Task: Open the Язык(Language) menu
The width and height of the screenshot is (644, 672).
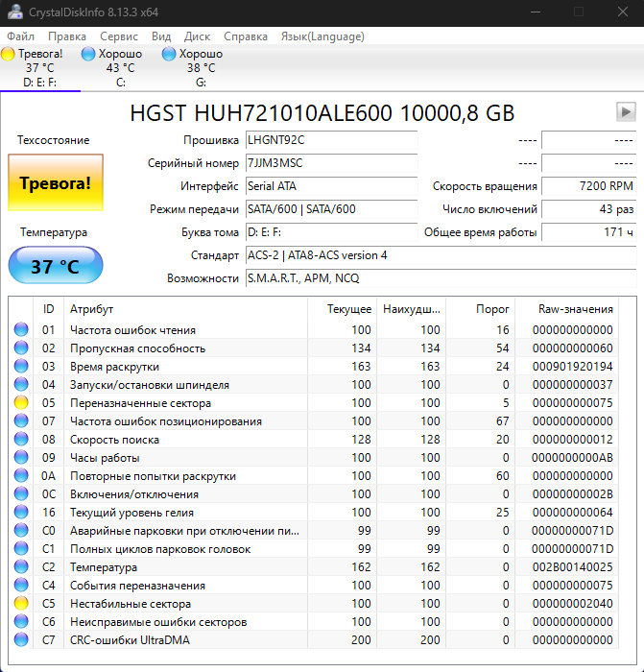Action: (322, 36)
